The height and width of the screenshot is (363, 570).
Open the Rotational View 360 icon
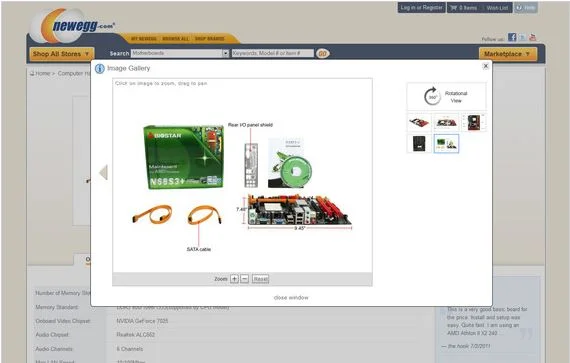(x=432, y=96)
